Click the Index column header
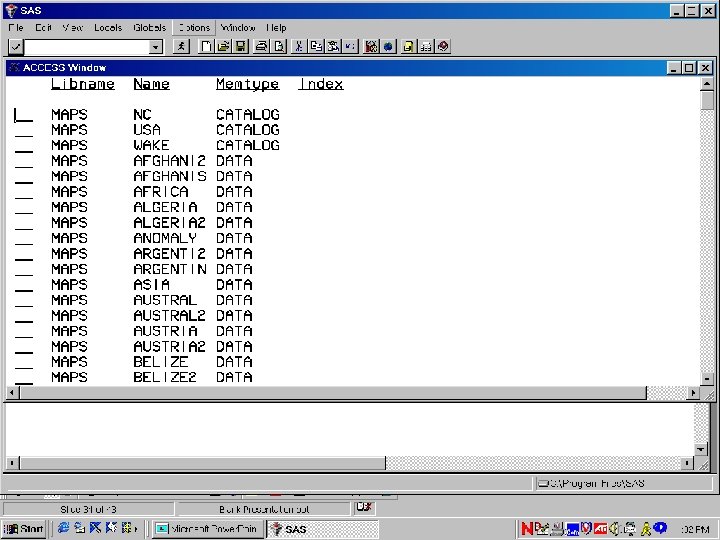Image resolution: width=720 pixels, height=540 pixels. [x=321, y=84]
